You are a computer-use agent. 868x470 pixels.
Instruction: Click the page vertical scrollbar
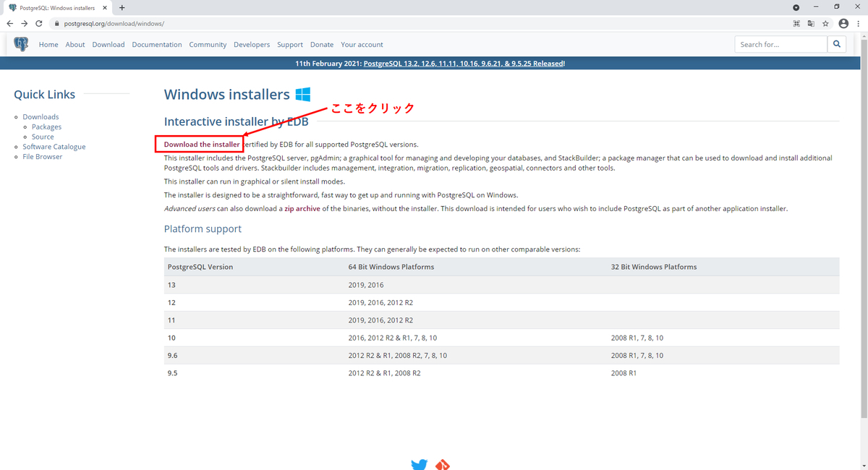[x=864, y=229]
